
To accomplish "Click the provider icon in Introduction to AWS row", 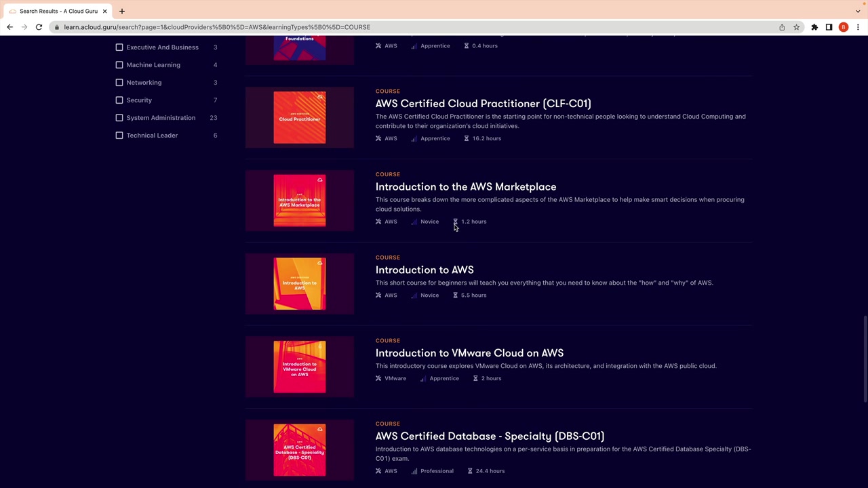I will pos(378,296).
